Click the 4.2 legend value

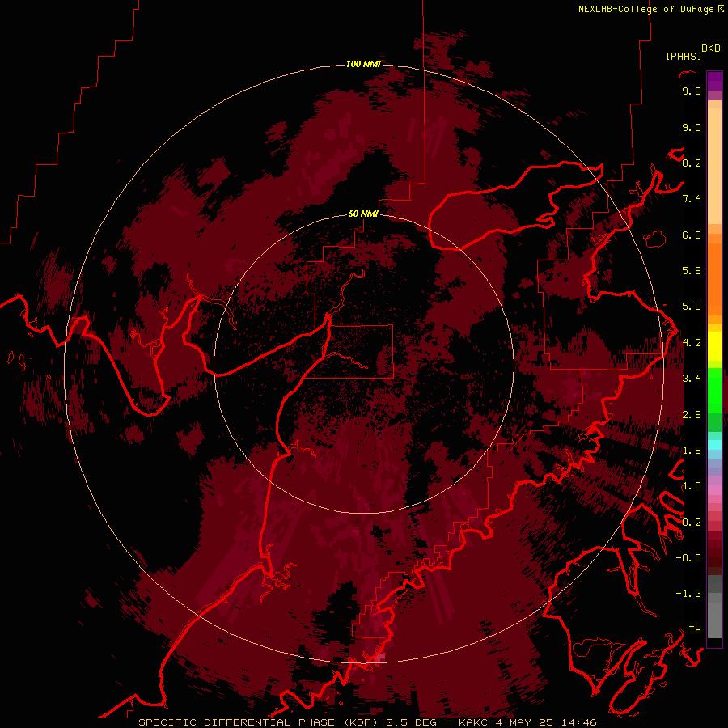point(692,343)
